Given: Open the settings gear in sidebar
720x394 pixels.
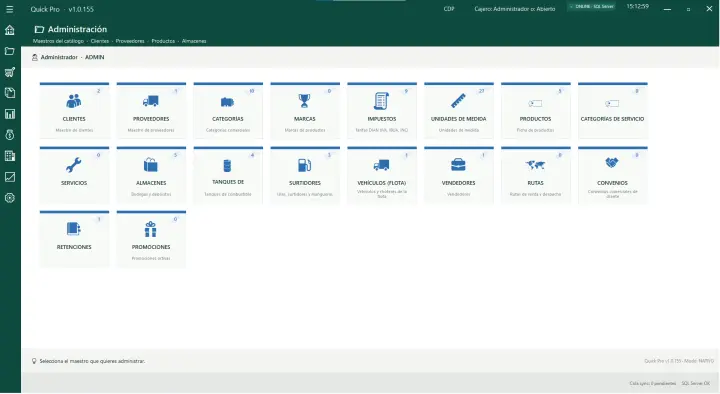Looking at the screenshot, I should coord(10,198).
